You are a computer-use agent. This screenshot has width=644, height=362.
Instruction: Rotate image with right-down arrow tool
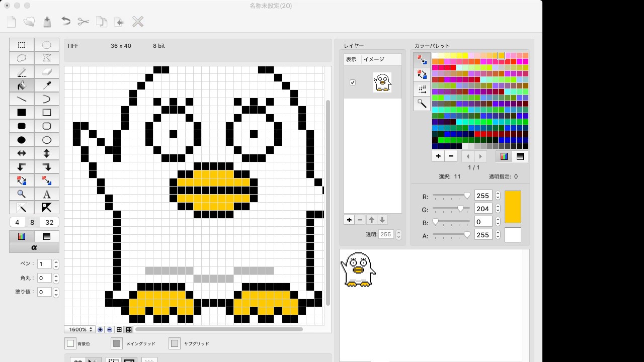[x=47, y=167]
